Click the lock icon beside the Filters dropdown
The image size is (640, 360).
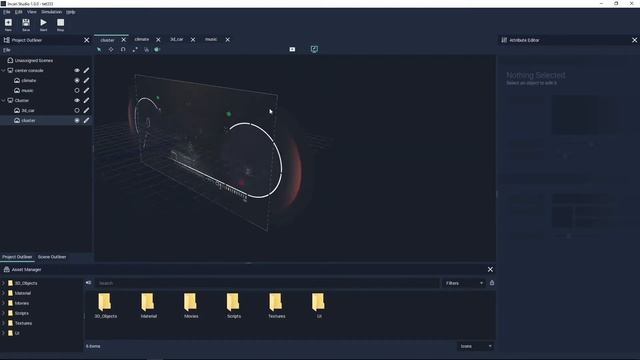(492, 283)
